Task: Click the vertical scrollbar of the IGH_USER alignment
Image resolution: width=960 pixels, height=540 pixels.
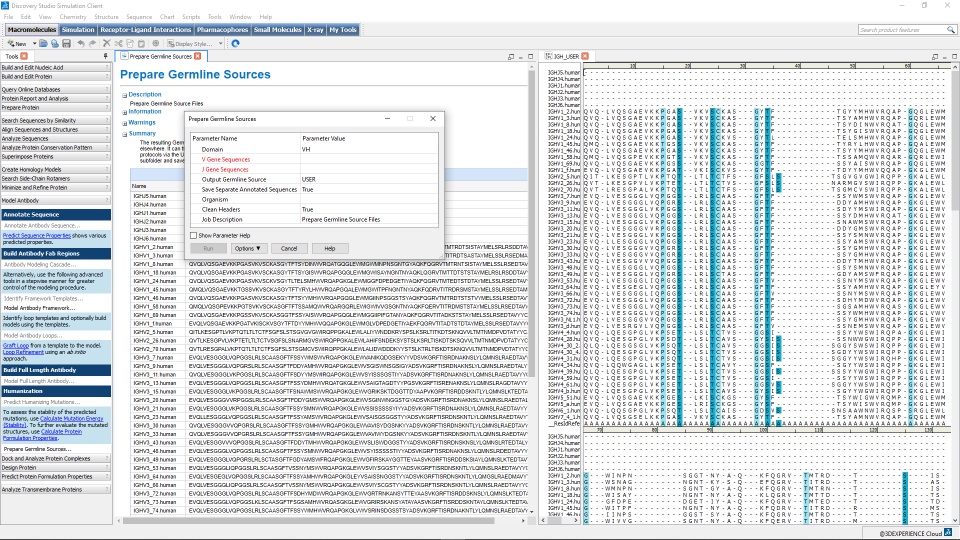Action: tap(955, 141)
